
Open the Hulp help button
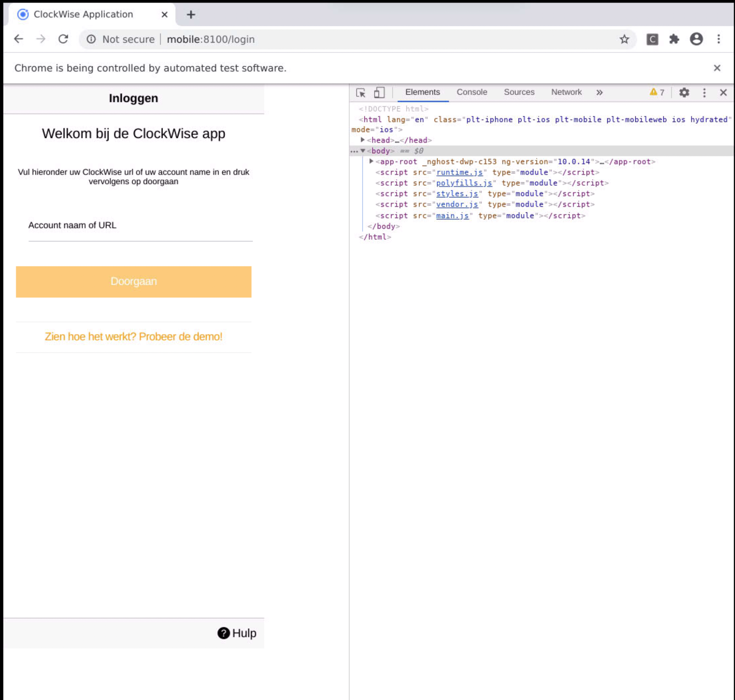coord(237,633)
